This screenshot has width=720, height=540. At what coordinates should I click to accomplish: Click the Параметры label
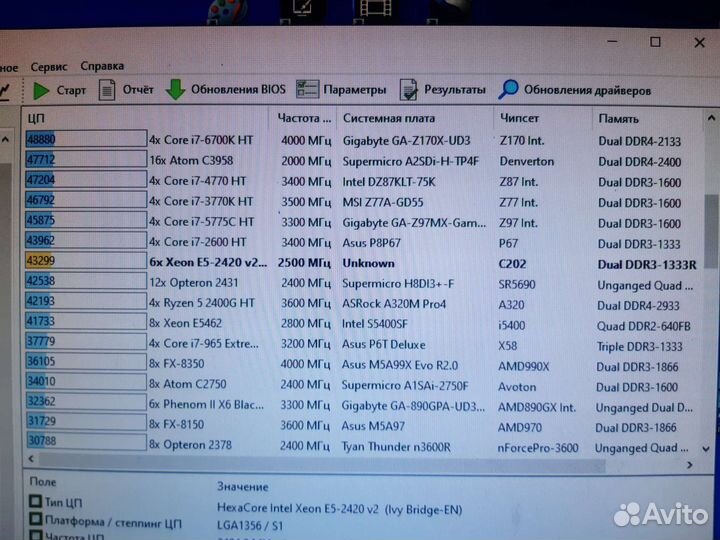[x=354, y=90]
